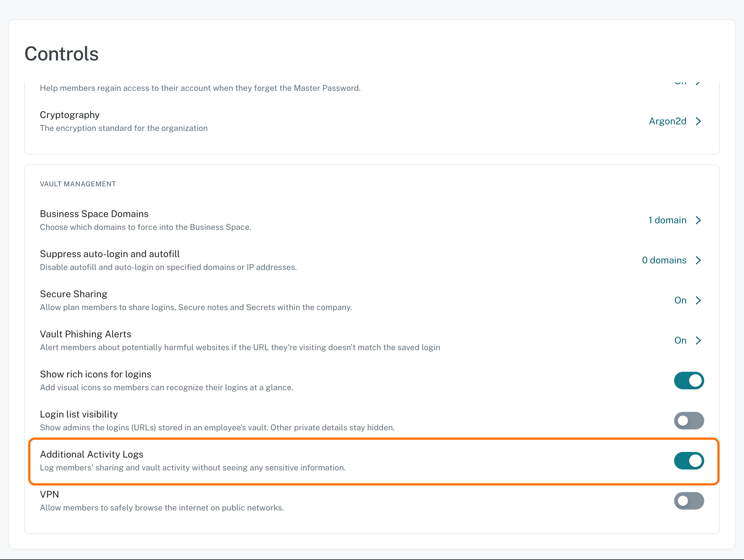This screenshot has height=560, width=744.
Task: Click 'The encryption standard for the organization' text
Action: coord(124,128)
